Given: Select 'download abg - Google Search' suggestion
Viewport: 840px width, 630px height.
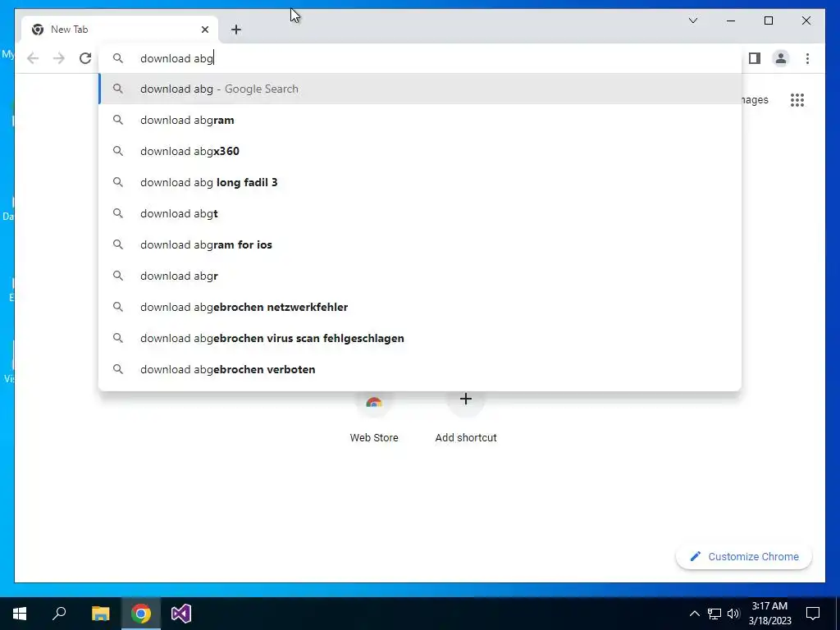Looking at the screenshot, I should coord(421,89).
